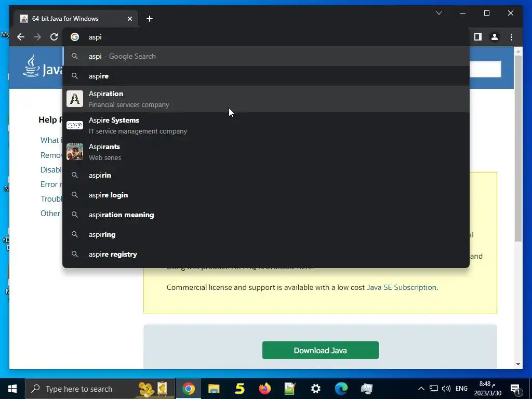Open File Explorer from the taskbar
The height and width of the screenshot is (399, 532).
214,389
